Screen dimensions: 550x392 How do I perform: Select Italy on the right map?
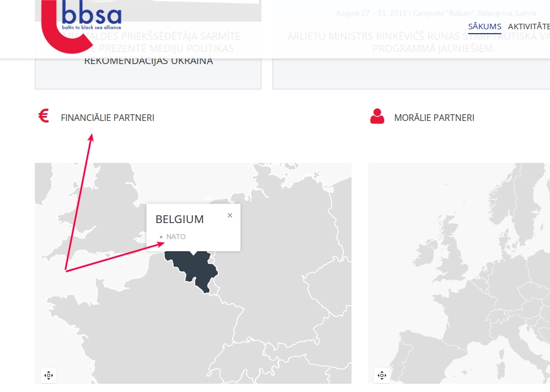(517, 353)
